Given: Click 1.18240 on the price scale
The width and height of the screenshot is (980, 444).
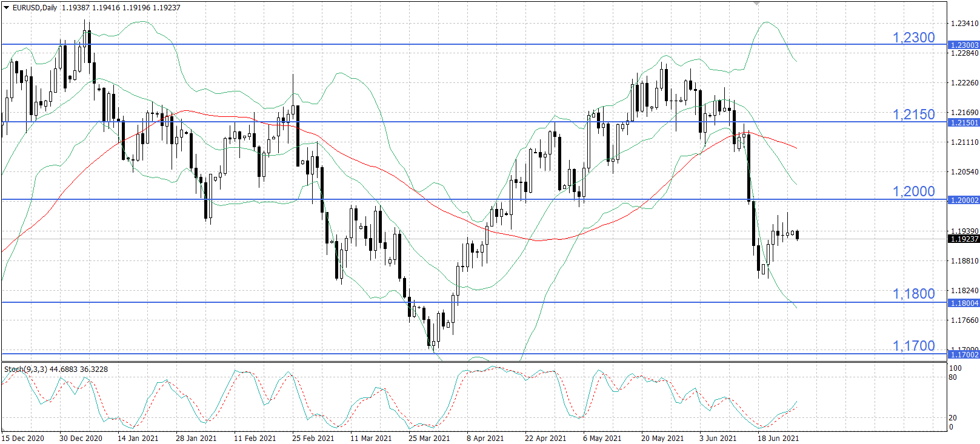Looking at the screenshot, I should tap(965, 291).
